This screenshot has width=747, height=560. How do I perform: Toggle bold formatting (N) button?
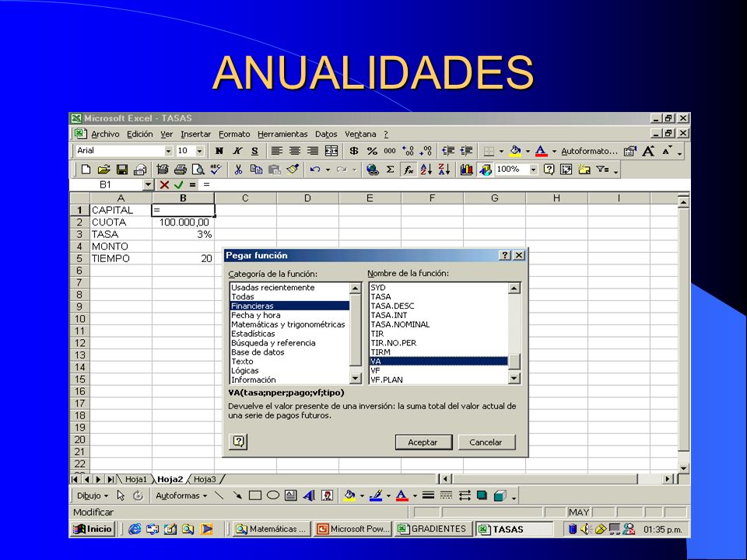point(219,151)
